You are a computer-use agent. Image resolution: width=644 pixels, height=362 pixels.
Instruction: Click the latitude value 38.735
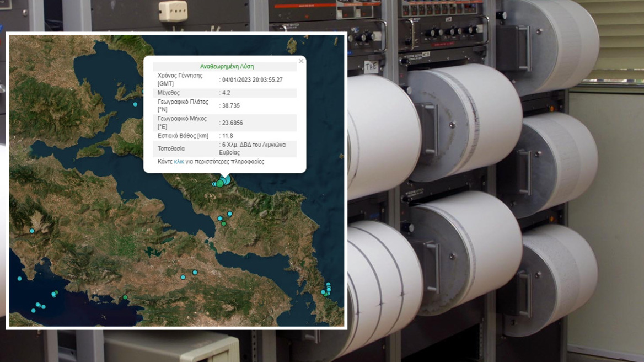click(230, 105)
